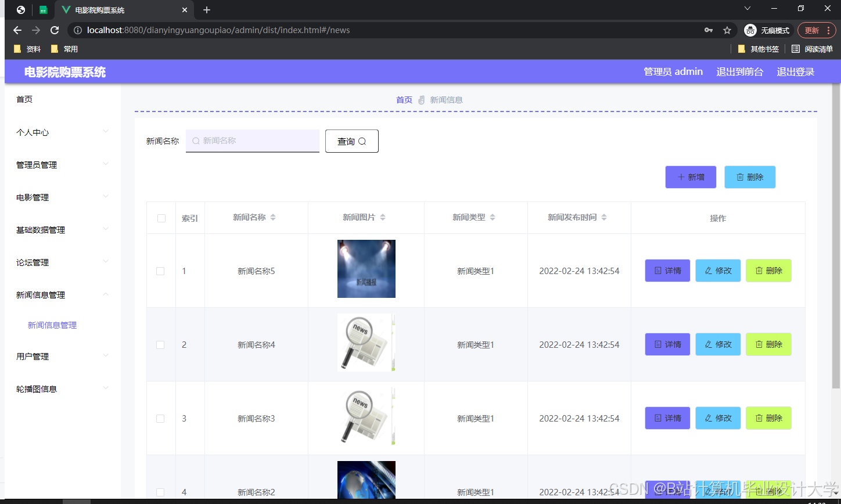Click 删除 for 新闻名称3 row

coord(768,418)
